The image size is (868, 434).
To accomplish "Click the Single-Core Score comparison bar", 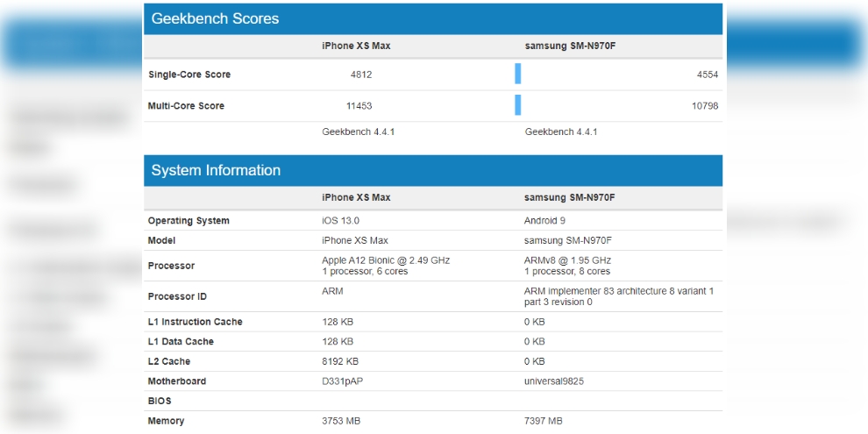I will click(517, 74).
